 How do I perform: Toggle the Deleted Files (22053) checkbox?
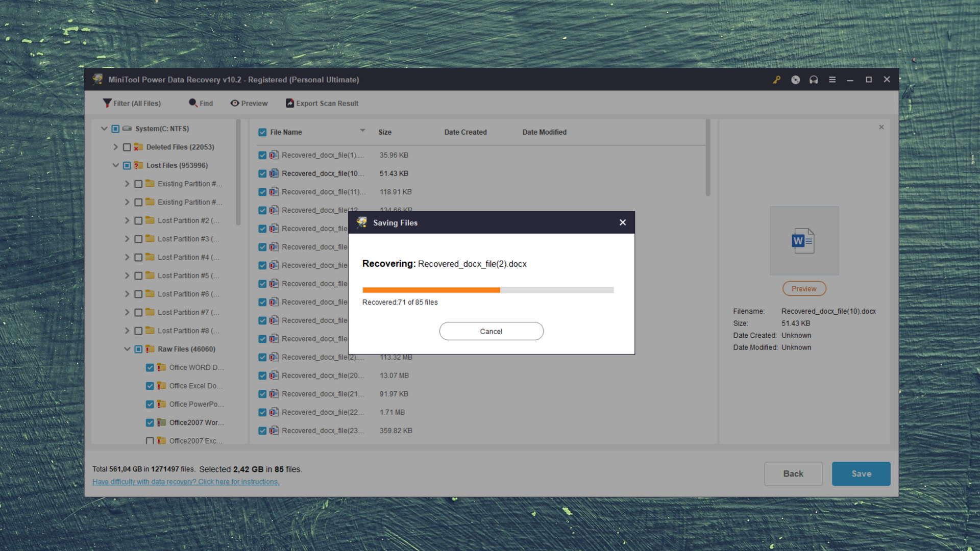(x=127, y=147)
